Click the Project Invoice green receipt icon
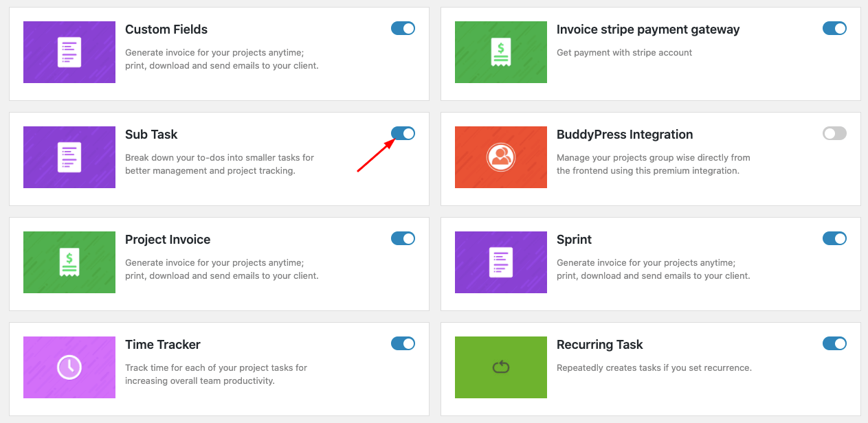Image resolution: width=868 pixels, height=423 pixels. [69, 262]
